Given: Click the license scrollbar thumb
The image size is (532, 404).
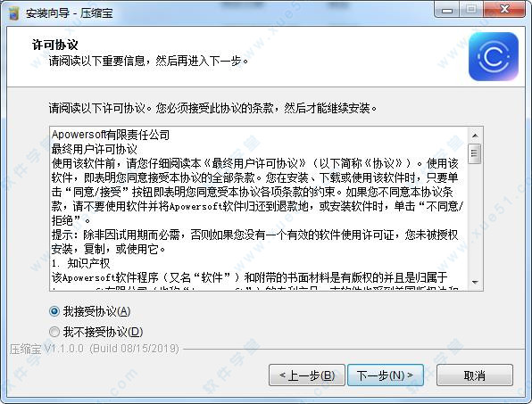Looking at the screenshot, I should (x=475, y=153).
